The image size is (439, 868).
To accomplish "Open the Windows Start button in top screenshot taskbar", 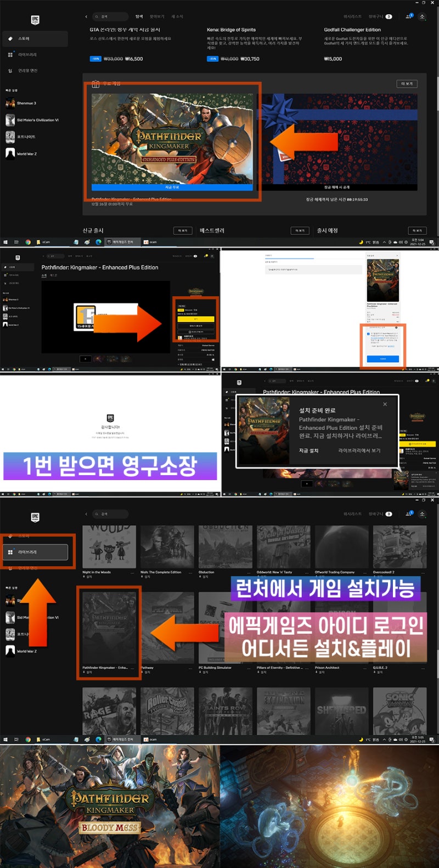I will tap(6, 242).
